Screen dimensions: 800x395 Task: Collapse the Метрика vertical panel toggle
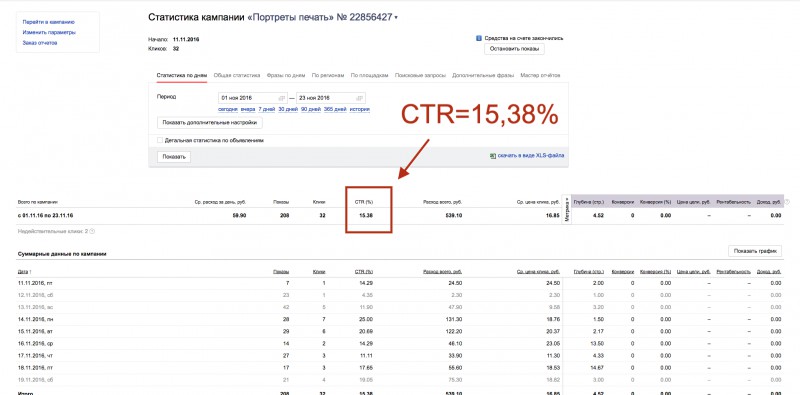[x=566, y=209]
